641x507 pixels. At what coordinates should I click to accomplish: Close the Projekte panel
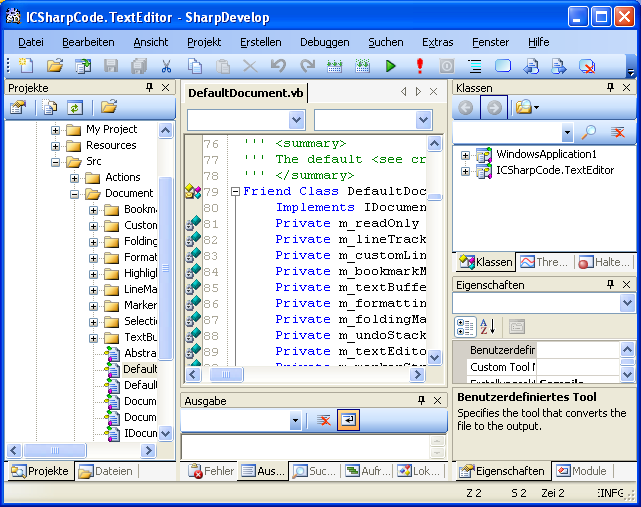pos(166,87)
